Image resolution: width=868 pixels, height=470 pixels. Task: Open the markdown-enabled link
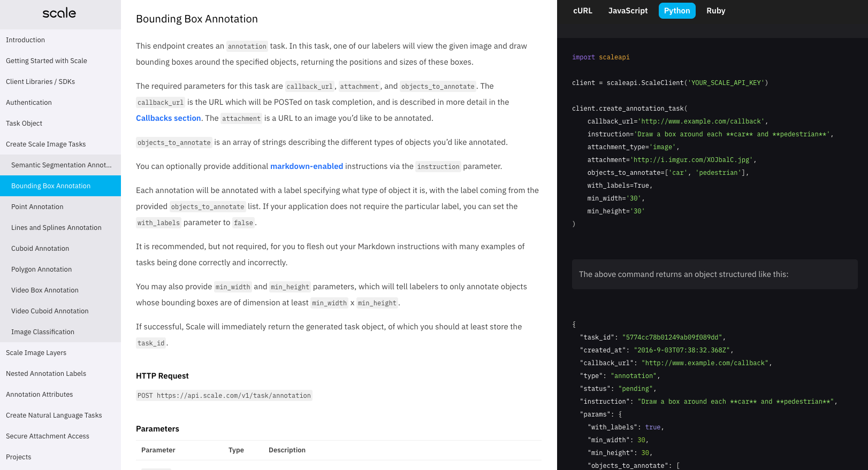pos(307,166)
